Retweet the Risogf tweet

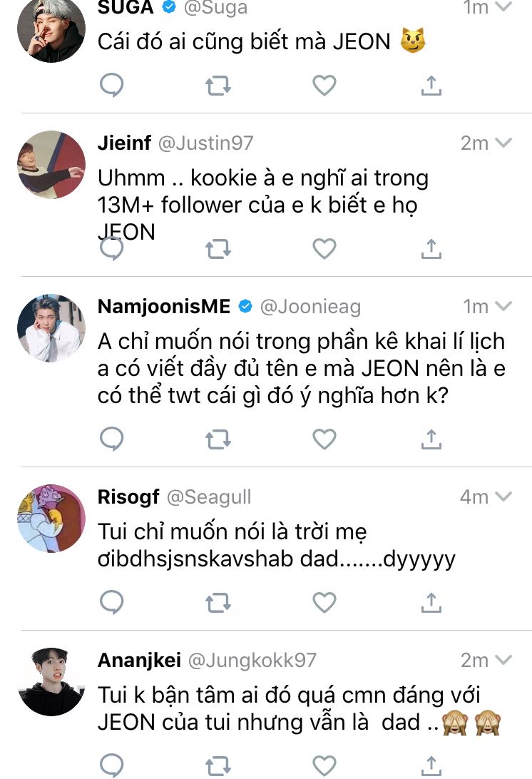click(x=218, y=604)
